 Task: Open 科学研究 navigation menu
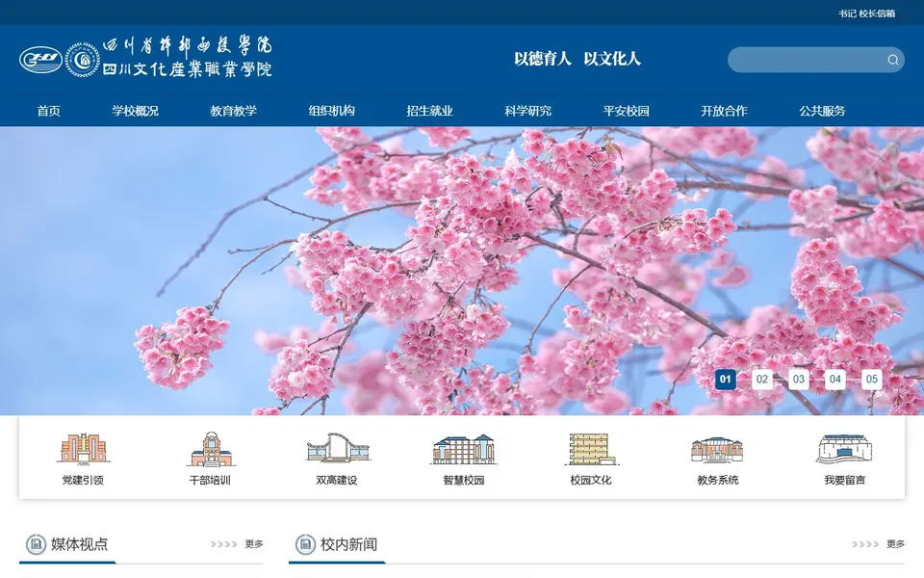click(x=527, y=111)
